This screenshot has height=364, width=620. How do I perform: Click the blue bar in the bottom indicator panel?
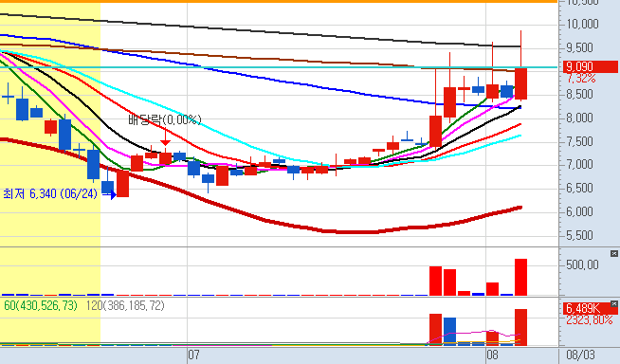coord(449,332)
